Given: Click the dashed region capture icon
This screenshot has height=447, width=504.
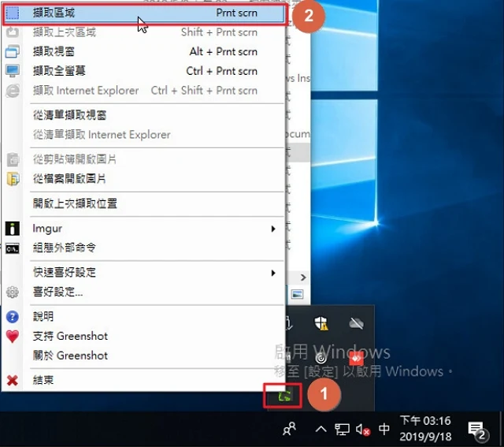Looking at the screenshot, I should (13, 13).
